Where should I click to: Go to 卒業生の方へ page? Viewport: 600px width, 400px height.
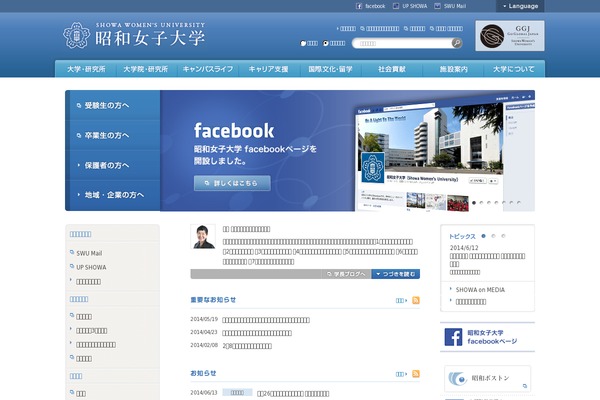point(112,135)
